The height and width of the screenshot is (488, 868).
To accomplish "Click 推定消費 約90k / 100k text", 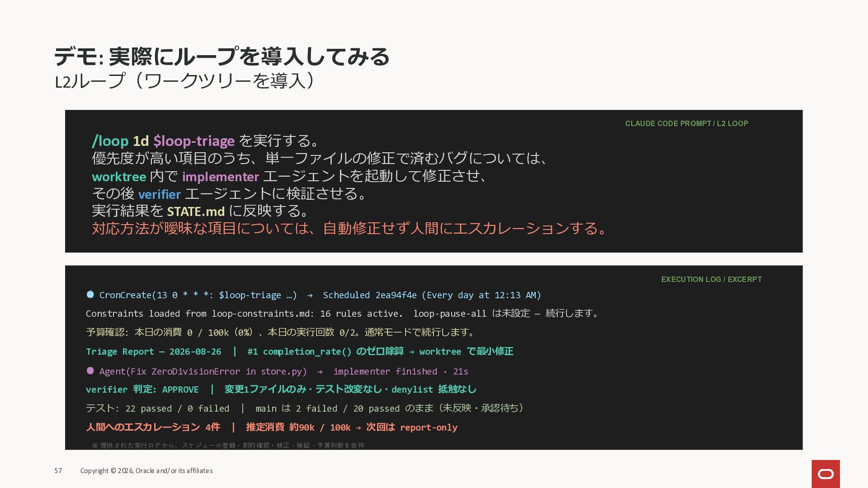I will coord(298,427).
